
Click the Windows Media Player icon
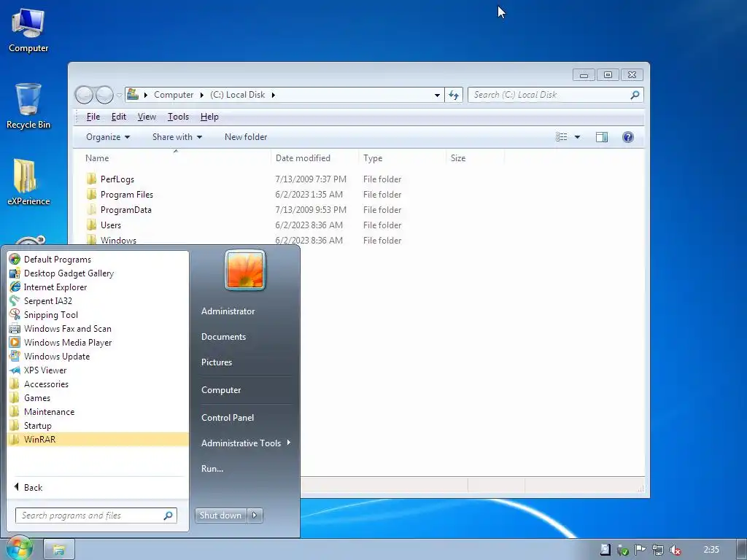(15, 343)
